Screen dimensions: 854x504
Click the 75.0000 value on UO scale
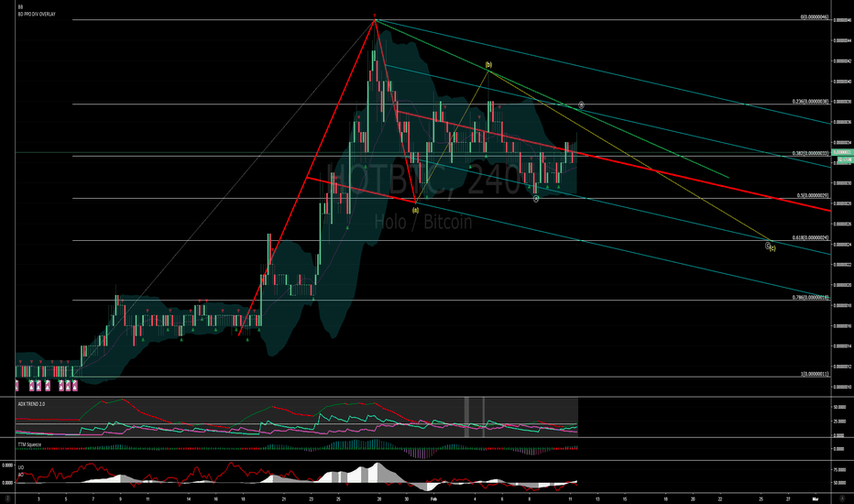(x=840, y=469)
